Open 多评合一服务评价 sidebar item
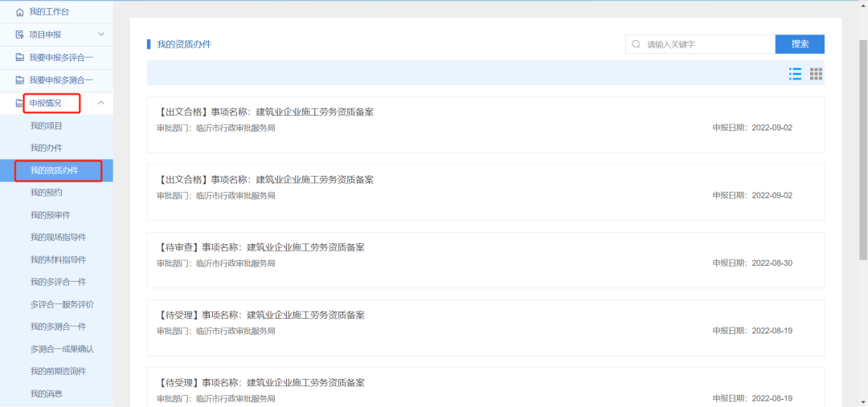This screenshot has width=868, height=407. [x=62, y=304]
